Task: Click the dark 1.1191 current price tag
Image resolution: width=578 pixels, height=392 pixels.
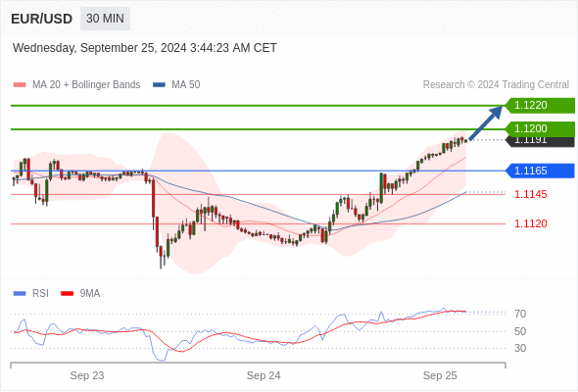Action: [x=540, y=141]
